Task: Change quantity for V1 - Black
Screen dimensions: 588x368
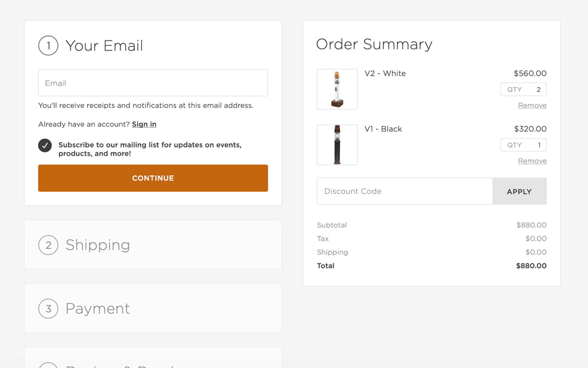Action: coord(523,145)
